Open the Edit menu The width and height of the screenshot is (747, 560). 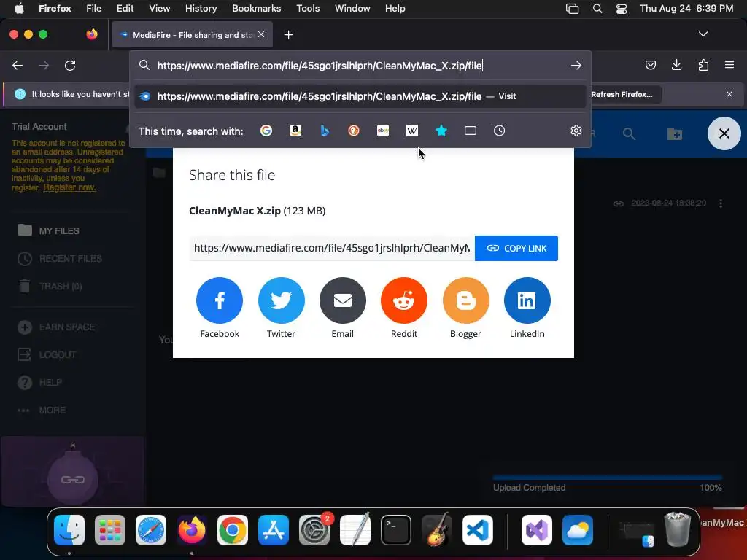click(x=125, y=8)
